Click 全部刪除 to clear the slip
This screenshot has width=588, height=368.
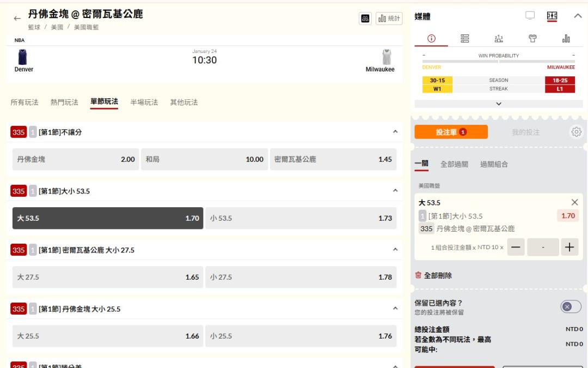pyautogui.click(x=433, y=276)
